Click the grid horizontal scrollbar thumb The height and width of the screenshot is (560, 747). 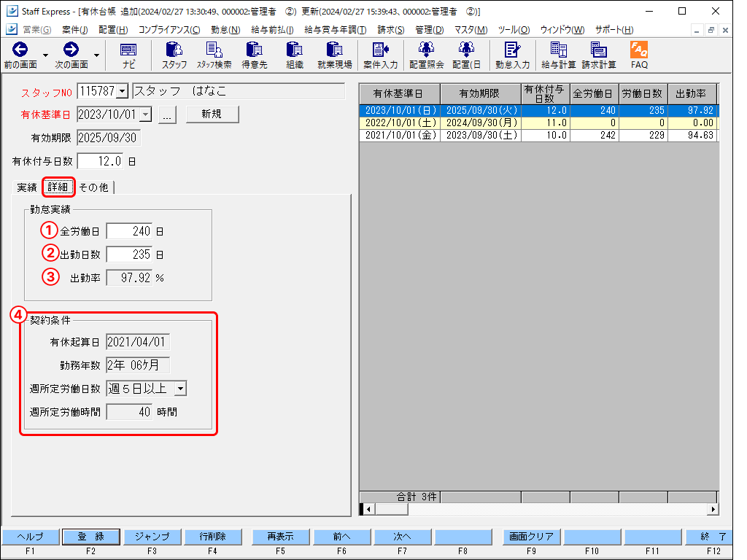391,509
